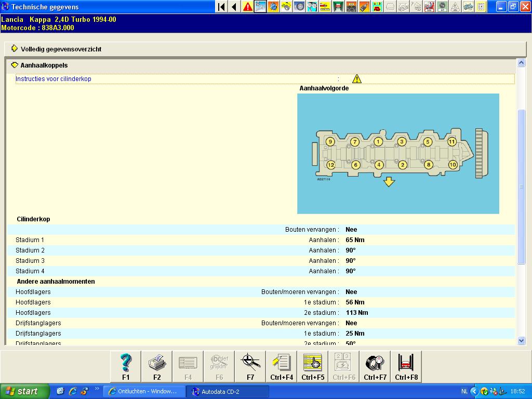This screenshot has width=532, height=399.
Task: Click the 65 Nm torque value
Action: point(355,240)
